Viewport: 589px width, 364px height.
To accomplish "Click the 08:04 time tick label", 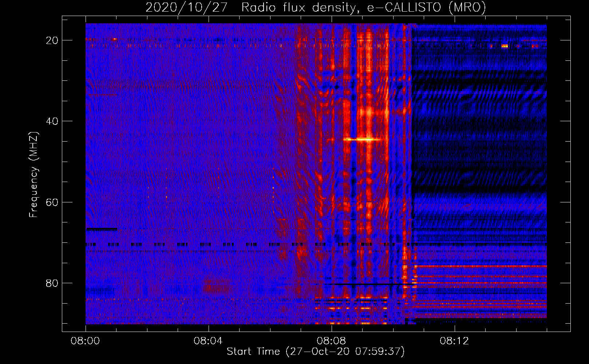I will 208,341.
